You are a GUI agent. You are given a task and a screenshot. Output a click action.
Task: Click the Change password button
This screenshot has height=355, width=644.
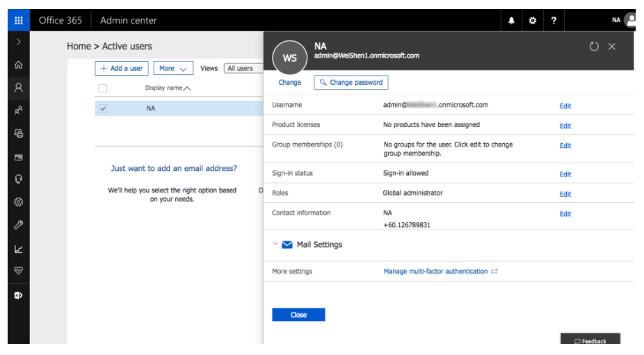[351, 83]
